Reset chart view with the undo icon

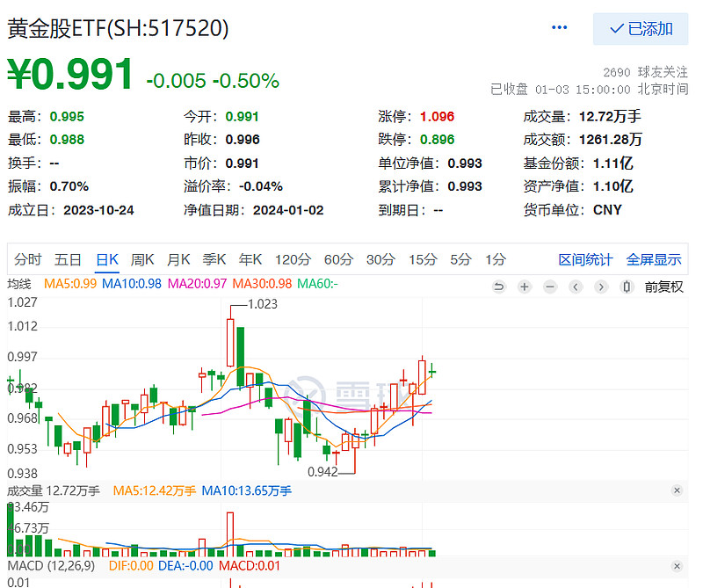click(499, 287)
